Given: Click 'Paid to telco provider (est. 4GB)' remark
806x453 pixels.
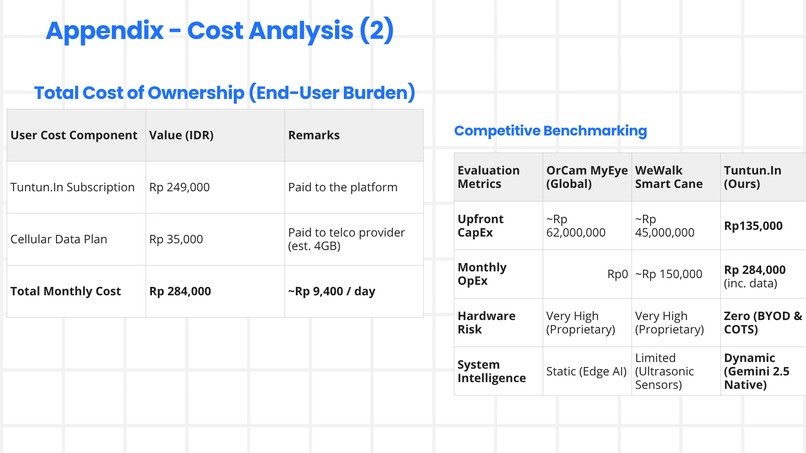Looking at the screenshot, I should [346, 239].
